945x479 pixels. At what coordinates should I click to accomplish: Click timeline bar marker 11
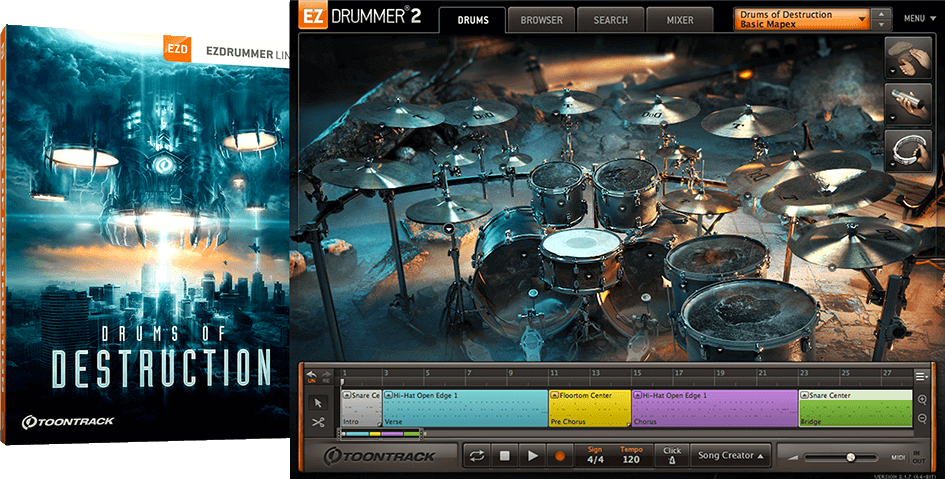point(554,373)
